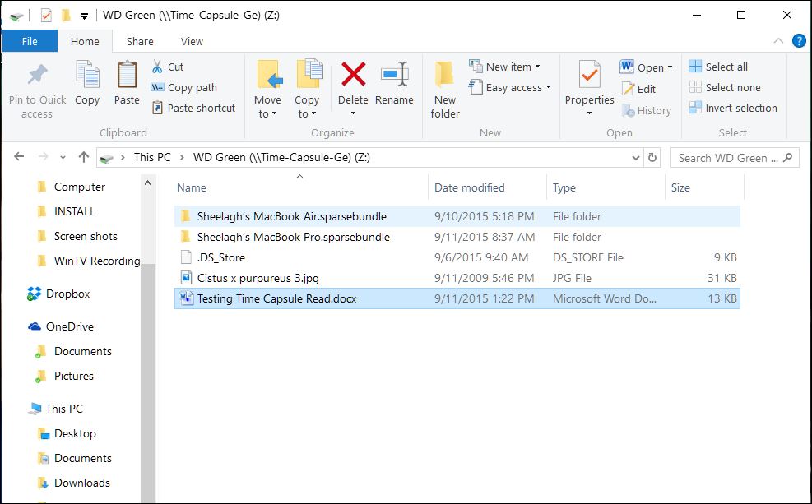Go Back with the left arrow
812x504 pixels.
click(19, 157)
